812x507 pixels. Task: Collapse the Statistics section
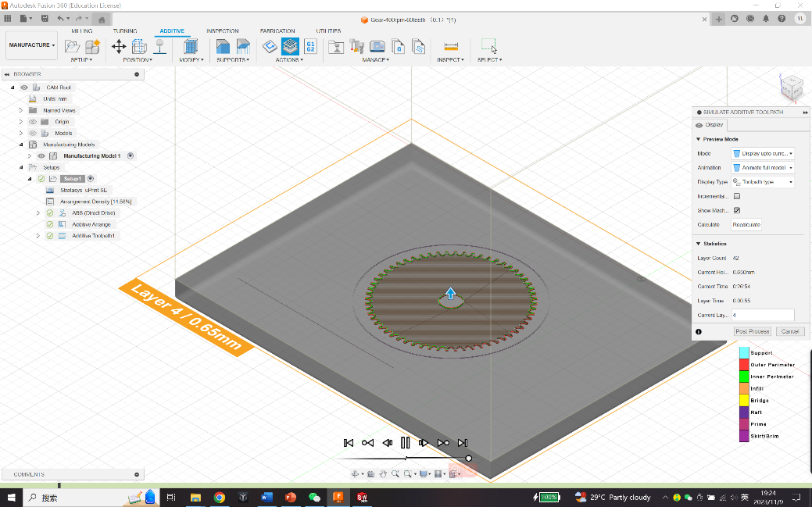[698, 244]
